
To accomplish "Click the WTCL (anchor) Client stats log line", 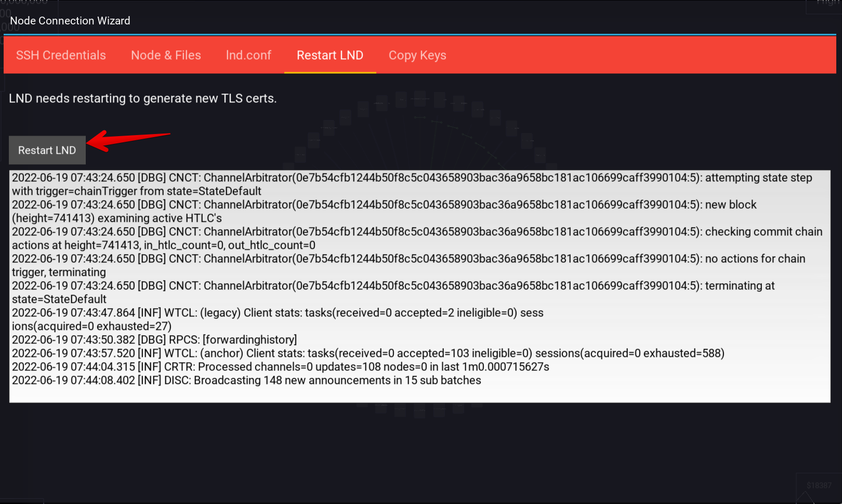I will [x=368, y=353].
